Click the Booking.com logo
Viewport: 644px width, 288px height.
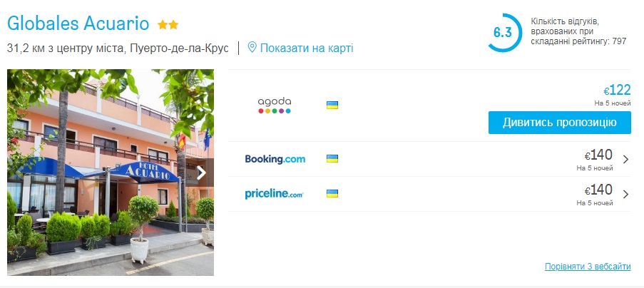[275, 159]
